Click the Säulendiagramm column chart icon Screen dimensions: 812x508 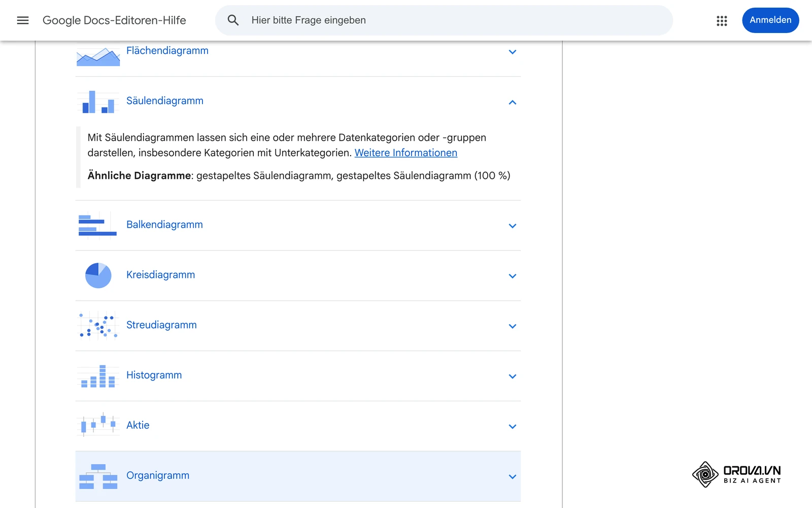[x=98, y=102]
